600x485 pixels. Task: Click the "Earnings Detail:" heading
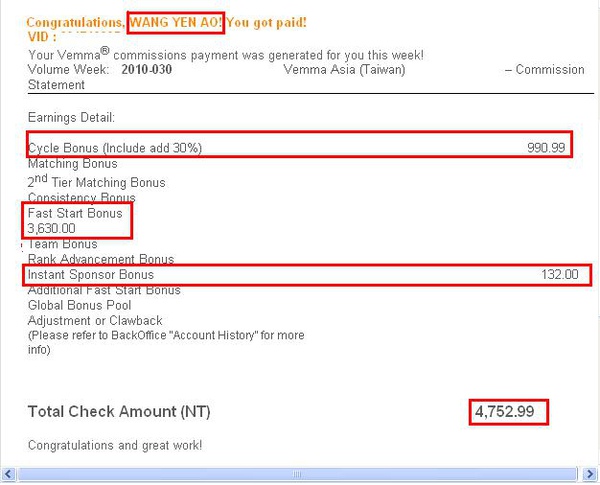pos(71,117)
